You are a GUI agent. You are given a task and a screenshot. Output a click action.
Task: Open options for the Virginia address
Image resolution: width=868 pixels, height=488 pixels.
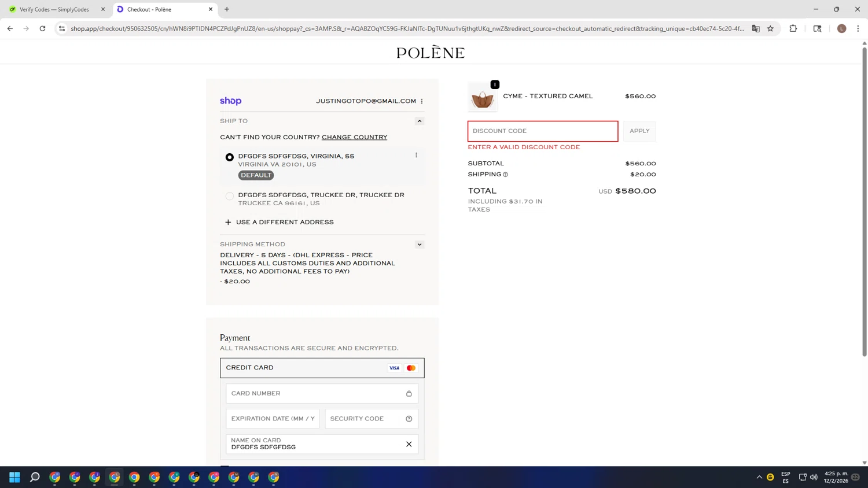[x=416, y=155]
